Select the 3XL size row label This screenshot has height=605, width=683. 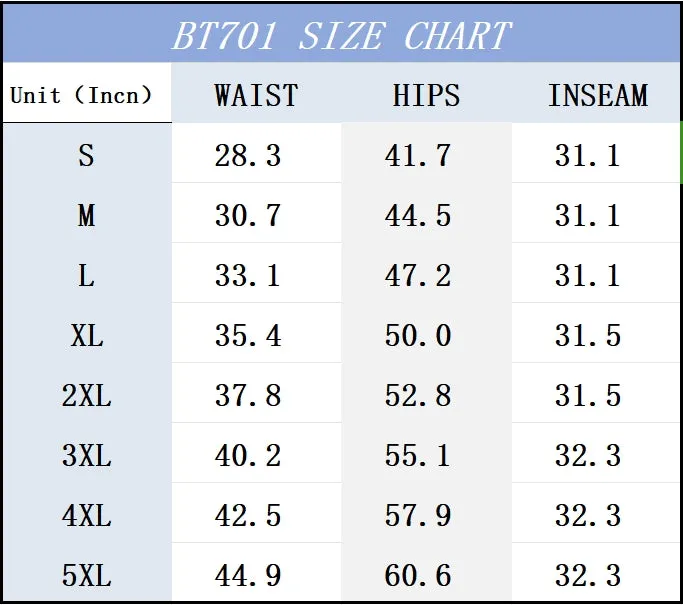(x=87, y=456)
